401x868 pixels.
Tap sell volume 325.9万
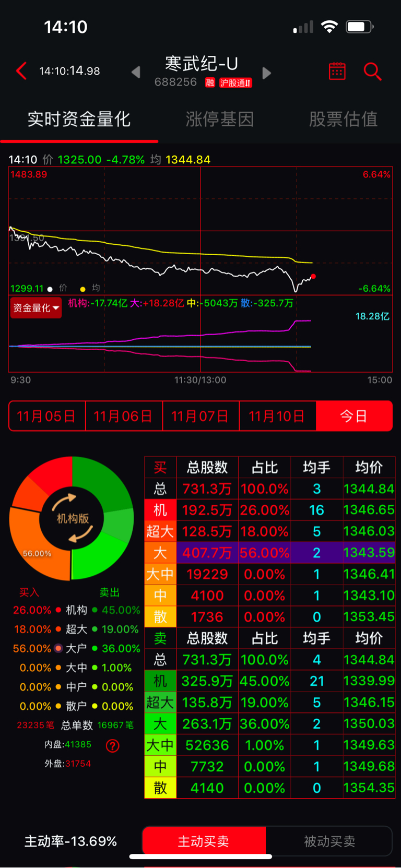(x=207, y=681)
